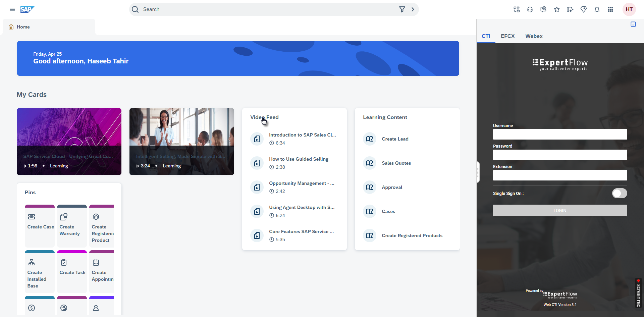The width and height of the screenshot is (644, 317).
Task: Click the Username input field
Action: click(x=559, y=135)
